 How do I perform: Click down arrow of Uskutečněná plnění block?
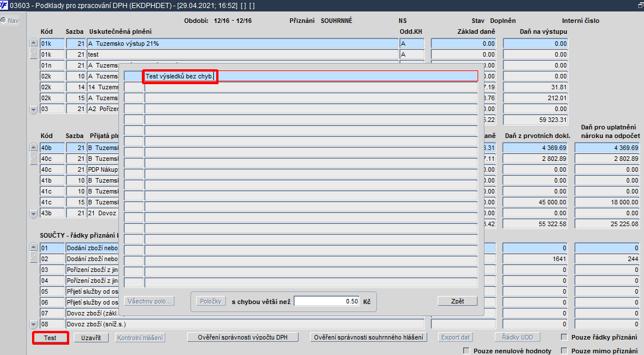point(34,109)
